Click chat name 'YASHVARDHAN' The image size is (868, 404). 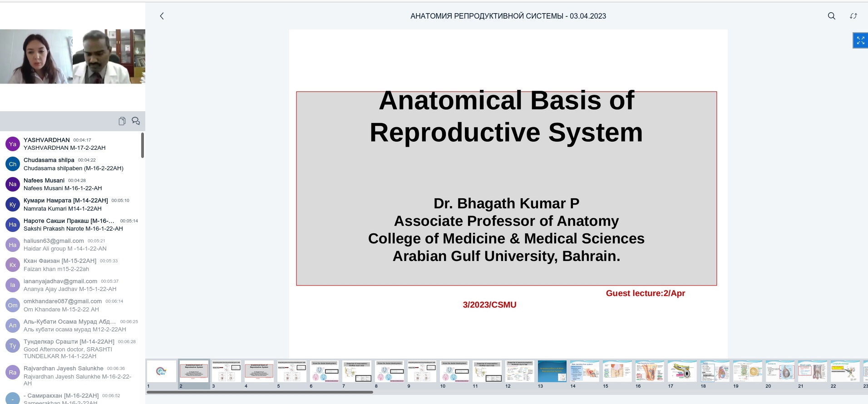coord(47,140)
